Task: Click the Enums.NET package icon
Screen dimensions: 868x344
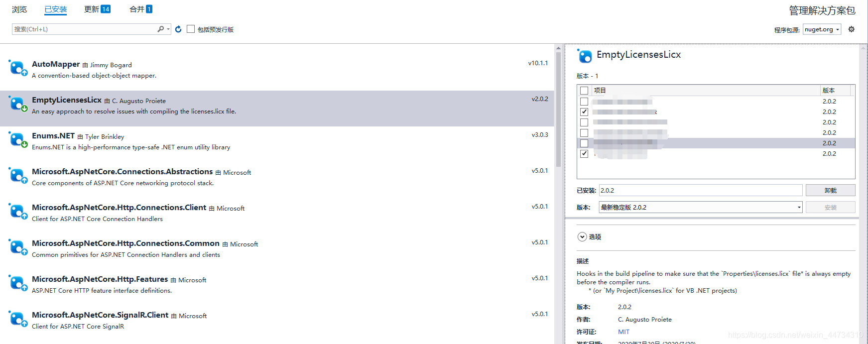Action: coord(17,139)
